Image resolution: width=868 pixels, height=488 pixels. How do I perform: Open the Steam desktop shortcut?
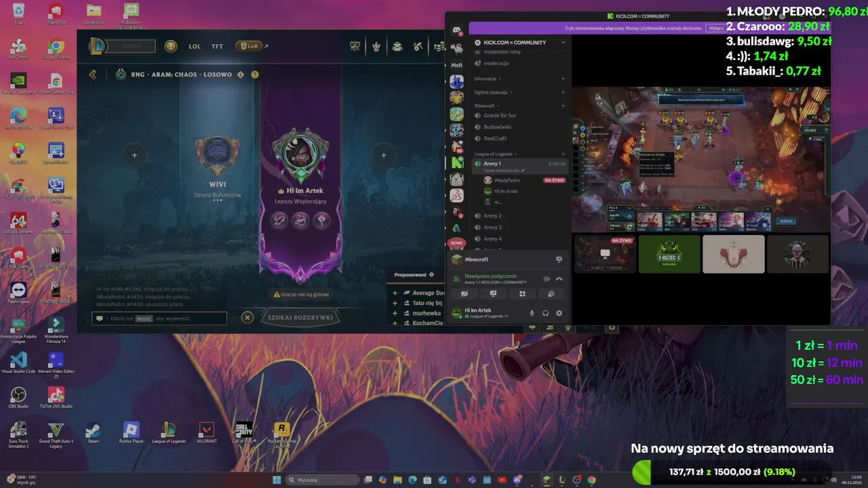(94, 432)
